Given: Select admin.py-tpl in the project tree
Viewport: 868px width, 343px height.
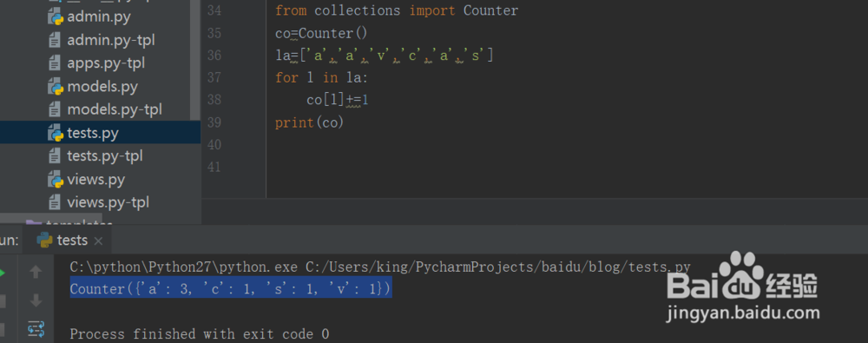Looking at the screenshot, I should [111, 41].
